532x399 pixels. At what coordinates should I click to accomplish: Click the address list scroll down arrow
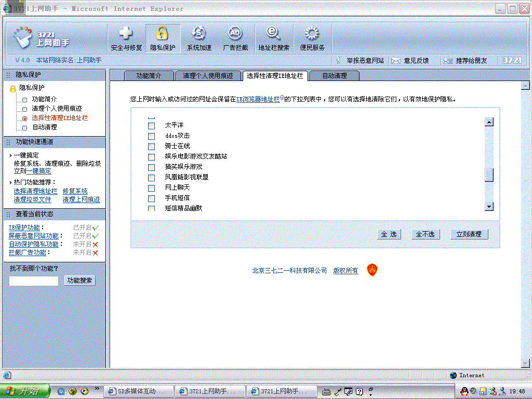coord(489,206)
